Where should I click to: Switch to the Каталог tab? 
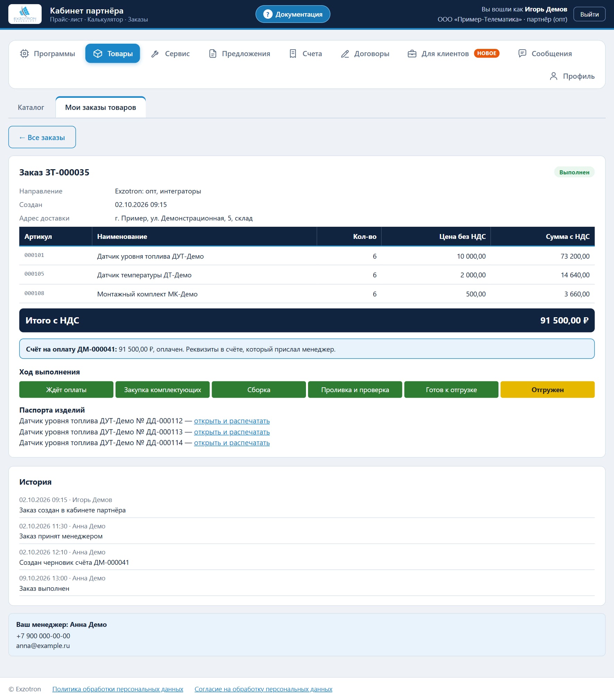(31, 107)
